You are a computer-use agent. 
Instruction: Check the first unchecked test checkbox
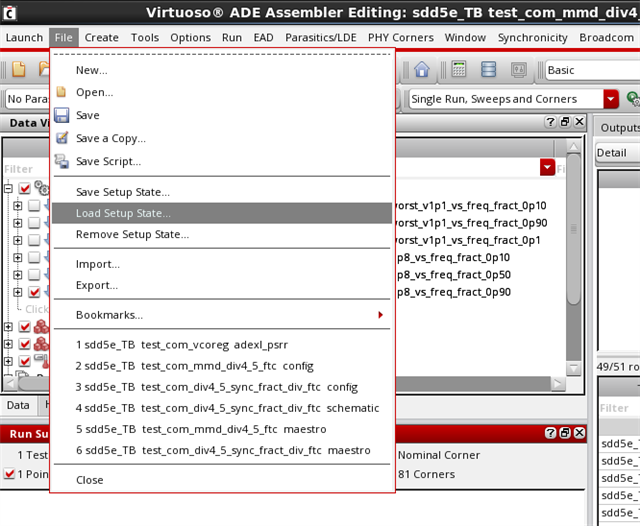point(34,206)
